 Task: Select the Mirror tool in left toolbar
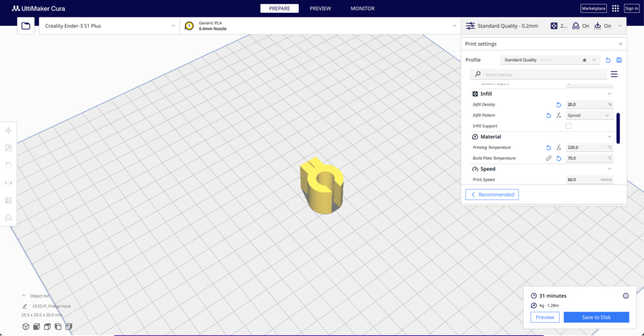[x=8, y=183]
